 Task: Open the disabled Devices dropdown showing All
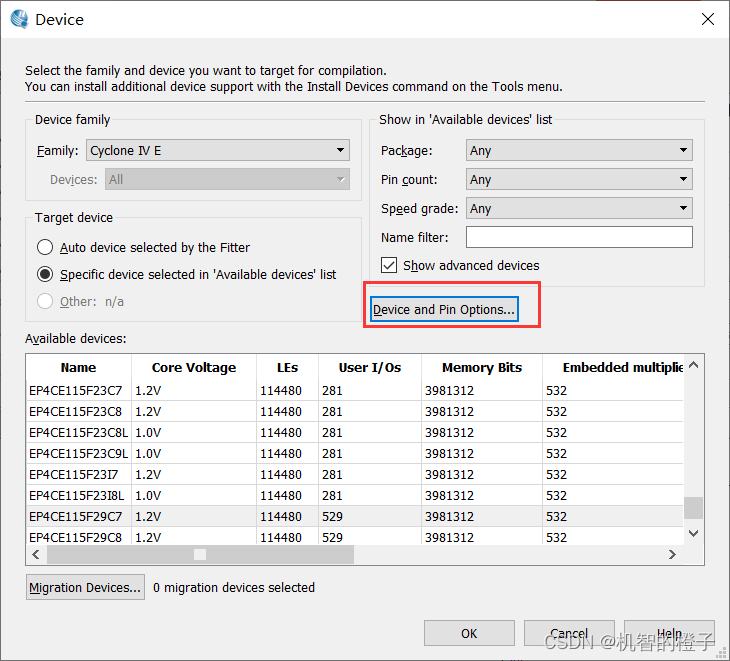click(227, 179)
